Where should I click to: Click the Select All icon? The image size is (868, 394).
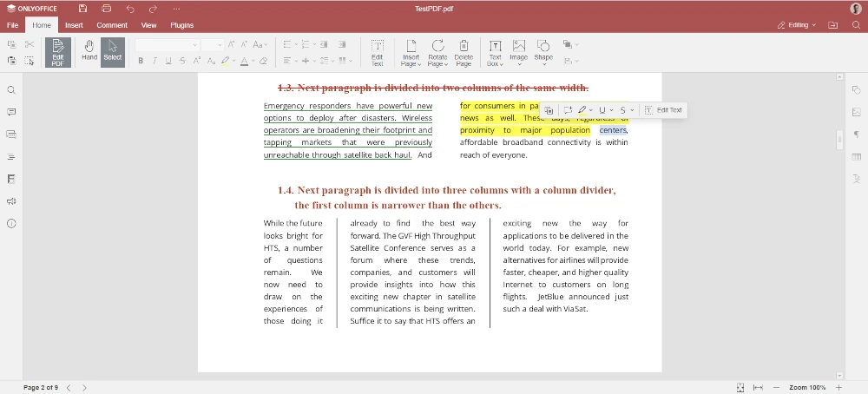(x=30, y=61)
